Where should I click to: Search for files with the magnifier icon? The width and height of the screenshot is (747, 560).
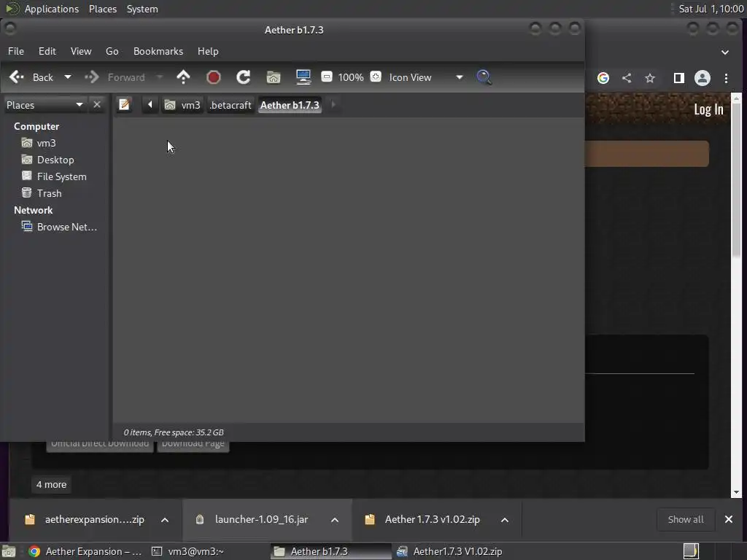pos(484,77)
